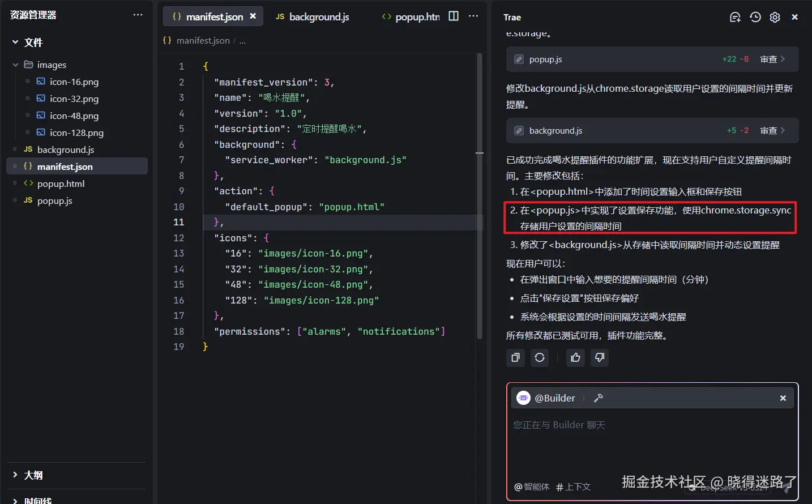Click the image icon beside icon-32.png
This screenshot has width=812, height=504.
[41, 99]
